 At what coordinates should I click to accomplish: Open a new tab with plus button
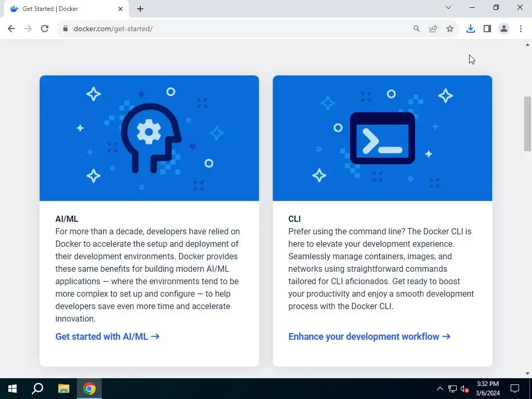[x=140, y=9]
